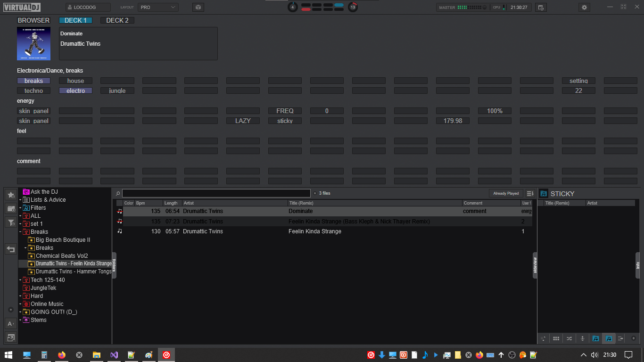
Task: Open Firefox from the taskbar
Action: 62,355
